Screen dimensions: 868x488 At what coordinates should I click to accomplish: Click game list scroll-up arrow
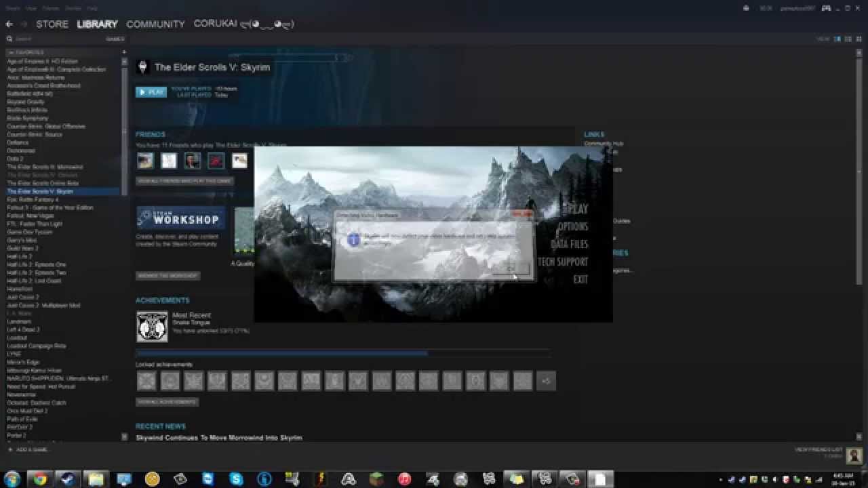124,61
